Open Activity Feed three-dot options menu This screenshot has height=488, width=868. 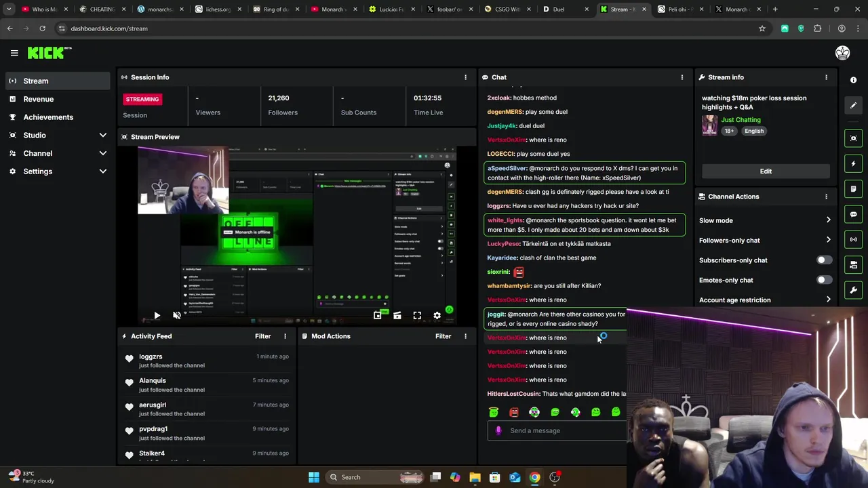coord(285,336)
